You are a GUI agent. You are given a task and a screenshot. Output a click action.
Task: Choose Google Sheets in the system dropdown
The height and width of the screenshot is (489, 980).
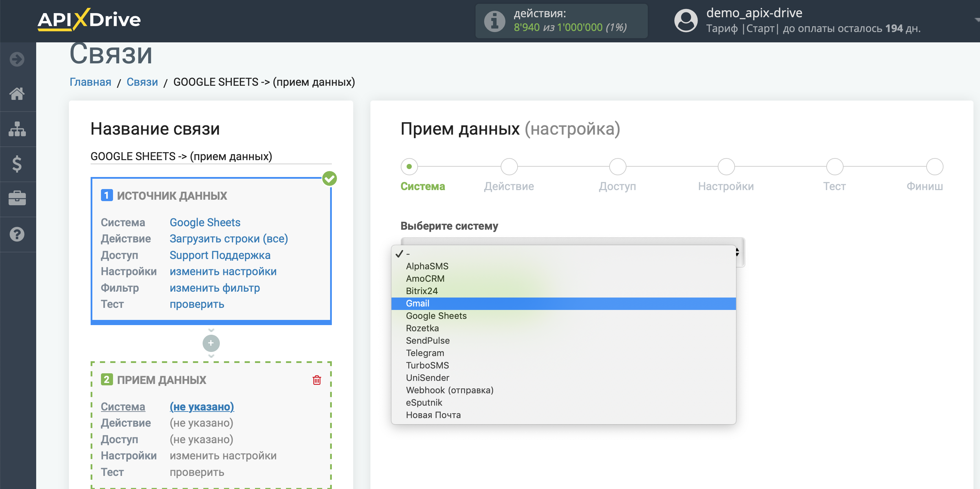pyautogui.click(x=563, y=315)
